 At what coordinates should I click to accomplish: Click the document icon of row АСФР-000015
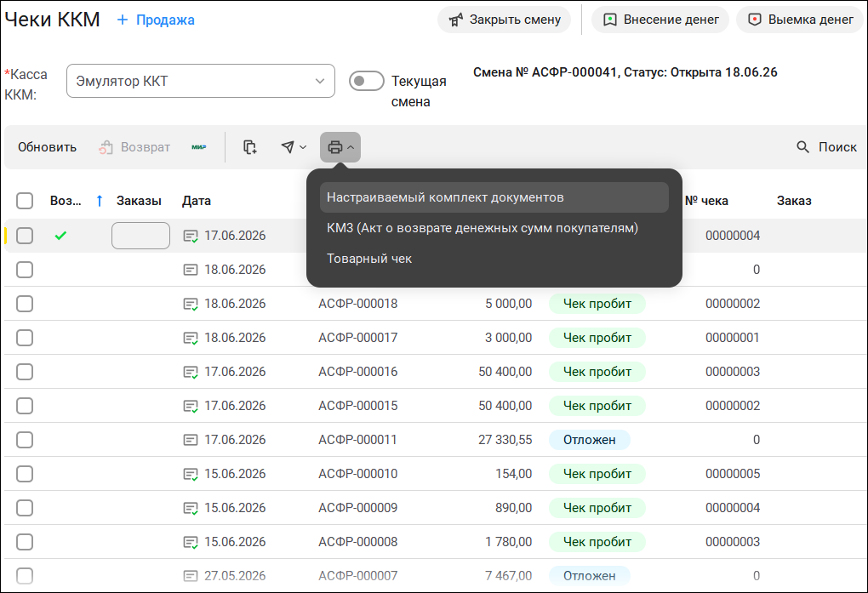tap(191, 406)
